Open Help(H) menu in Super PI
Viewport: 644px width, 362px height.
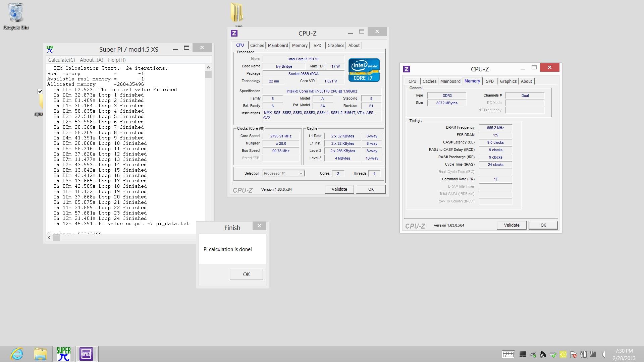click(x=117, y=60)
